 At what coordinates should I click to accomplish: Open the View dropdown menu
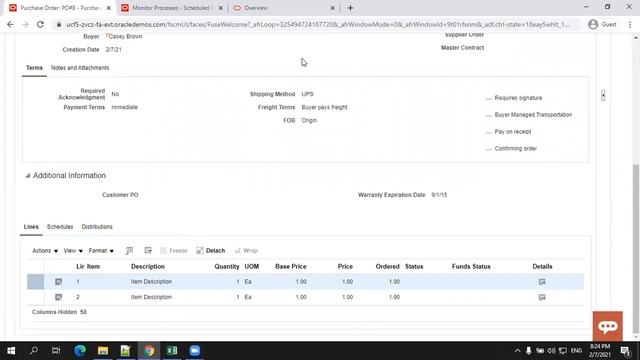[73, 251]
